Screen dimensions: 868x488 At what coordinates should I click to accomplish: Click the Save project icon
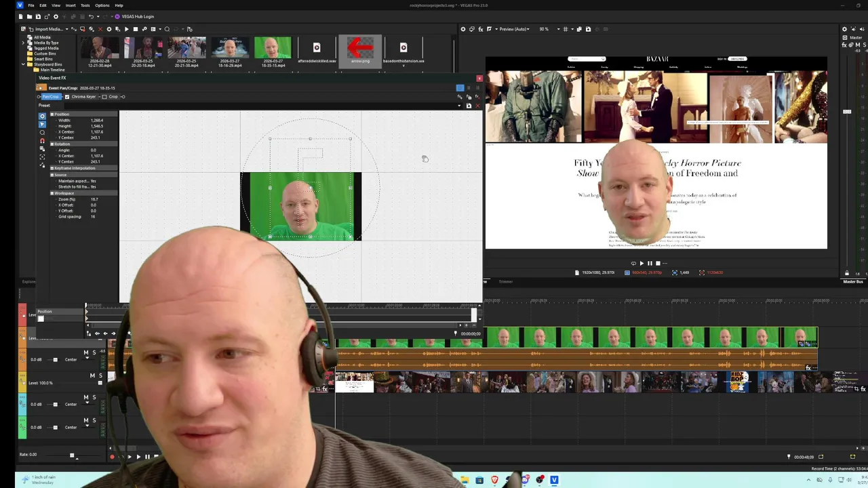point(38,16)
